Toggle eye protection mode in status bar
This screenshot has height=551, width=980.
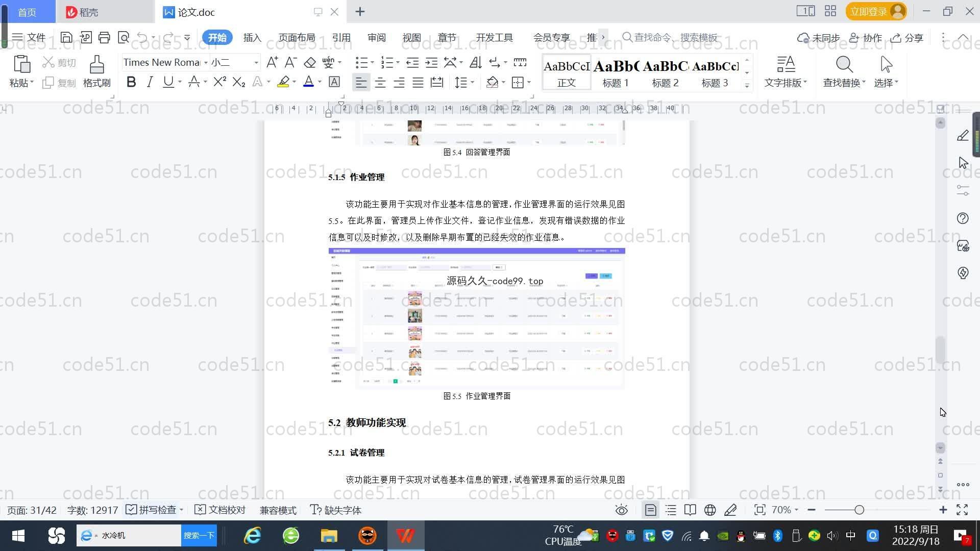pos(621,510)
